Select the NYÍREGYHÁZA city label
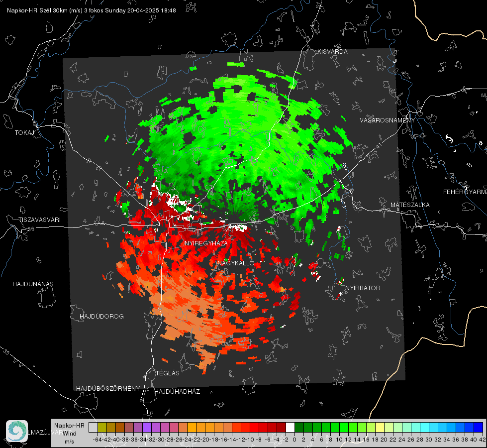Viewport: 487px width, 448px height. [x=206, y=243]
